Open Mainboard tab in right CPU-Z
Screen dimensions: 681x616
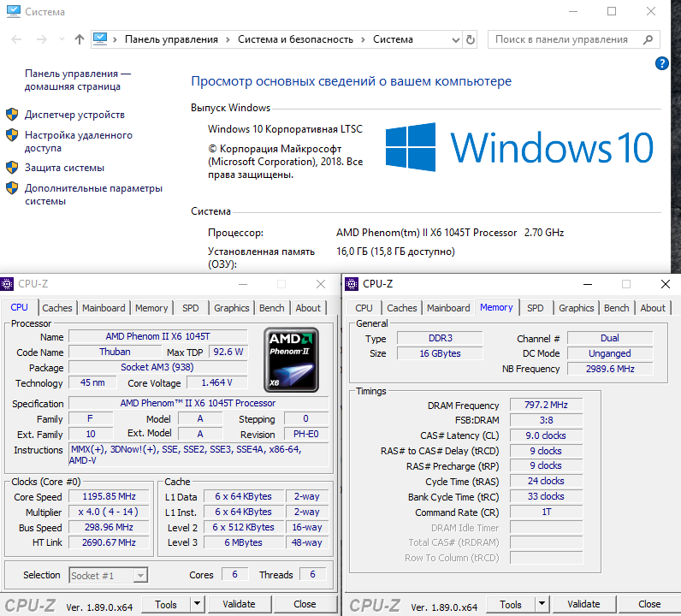448,308
